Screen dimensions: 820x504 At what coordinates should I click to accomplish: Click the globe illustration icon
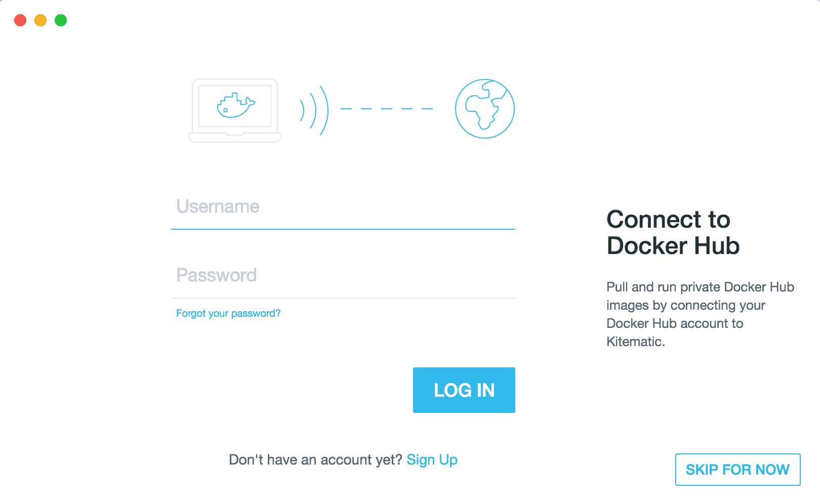point(485,109)
